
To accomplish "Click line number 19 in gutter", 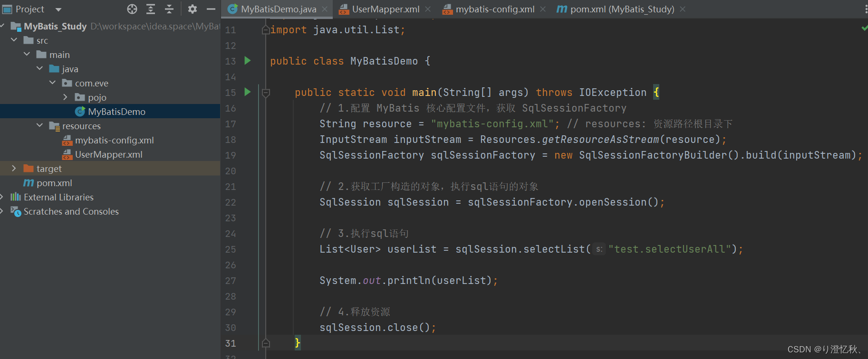I will (231, 155).
